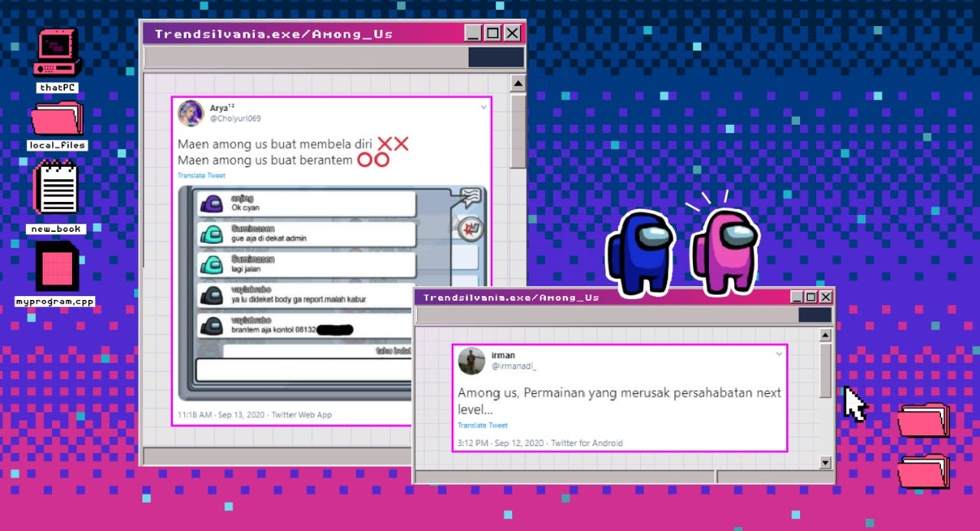
Task: Select the upper pink folder at bottom right
Action: click(923, 419)
